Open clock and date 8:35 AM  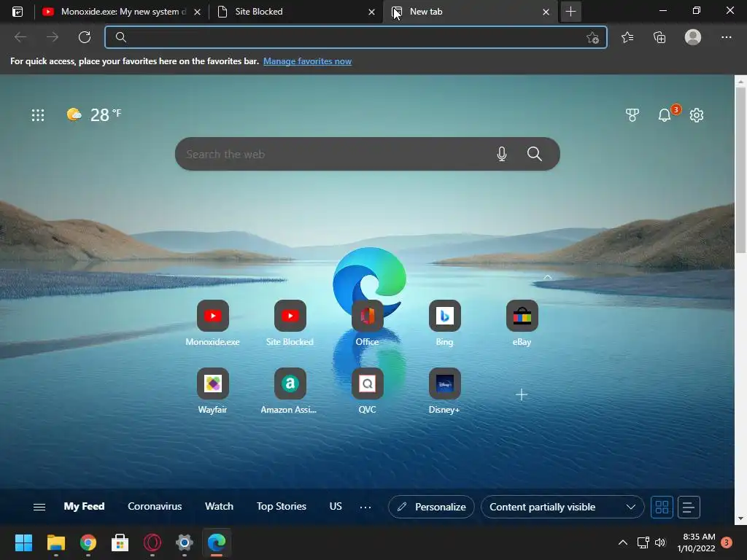(x=696, y=542)
